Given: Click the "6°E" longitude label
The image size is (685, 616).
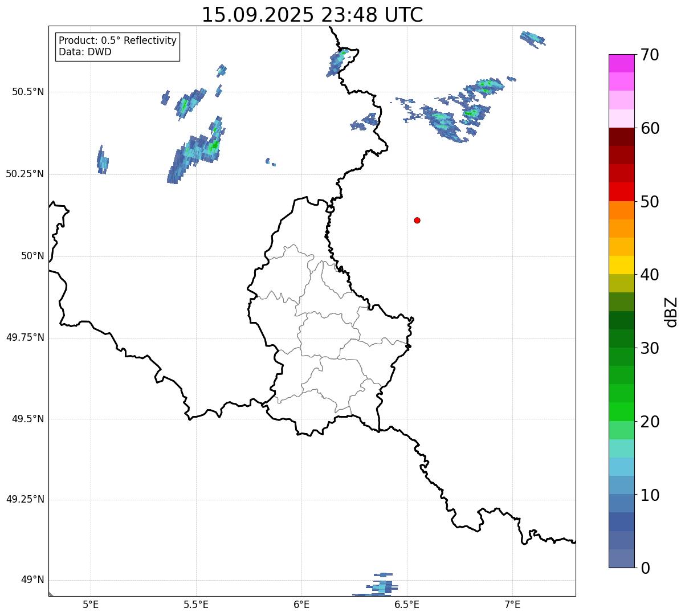Looking at the screenshot, I should coord(301,604).
